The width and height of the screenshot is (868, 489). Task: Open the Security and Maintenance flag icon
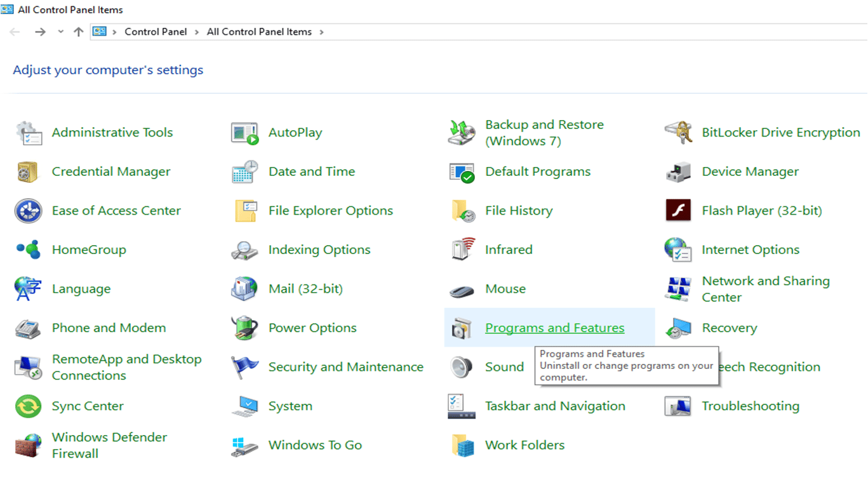click(x=244, y=367)
